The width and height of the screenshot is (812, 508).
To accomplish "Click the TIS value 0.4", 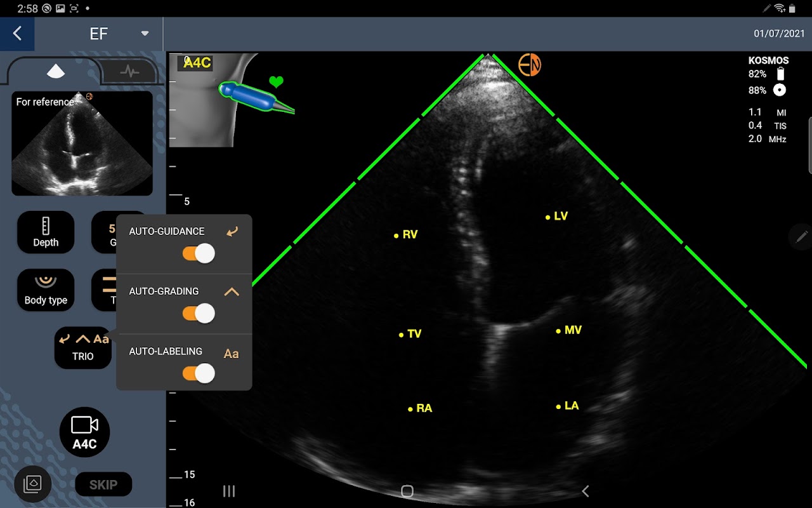I will pos(755,125).
